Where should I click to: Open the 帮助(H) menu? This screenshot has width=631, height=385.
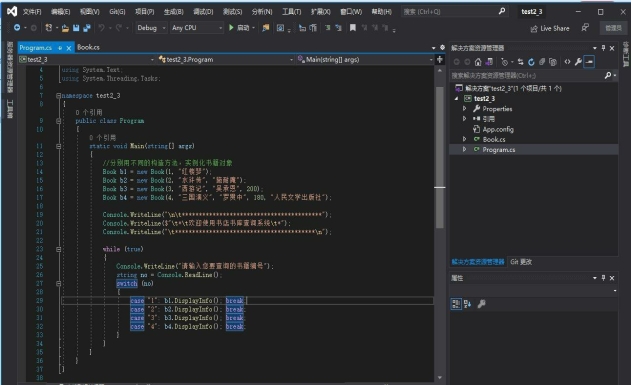pyautogui.click(x=381, y=12)
